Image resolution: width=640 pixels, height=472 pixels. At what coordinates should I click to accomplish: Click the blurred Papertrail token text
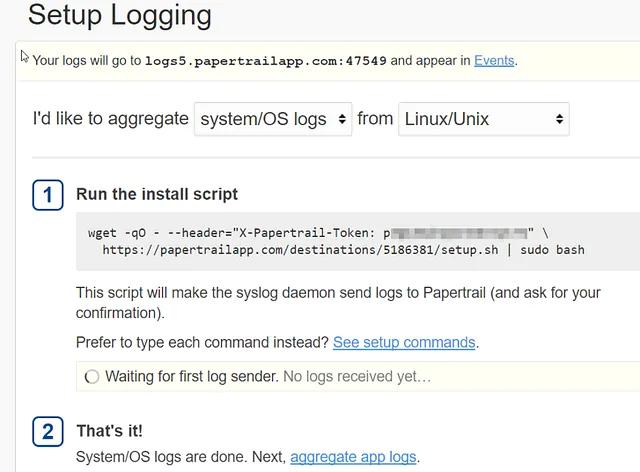pos(458,233)
